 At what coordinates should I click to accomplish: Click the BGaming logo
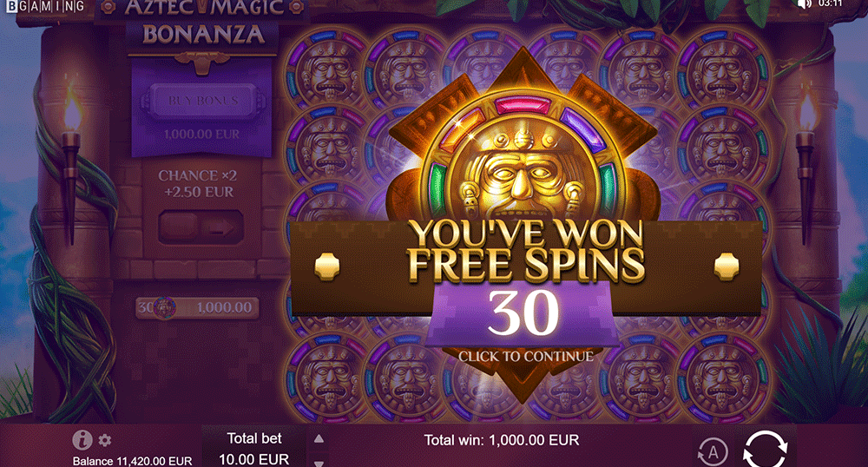pos(45,6)
